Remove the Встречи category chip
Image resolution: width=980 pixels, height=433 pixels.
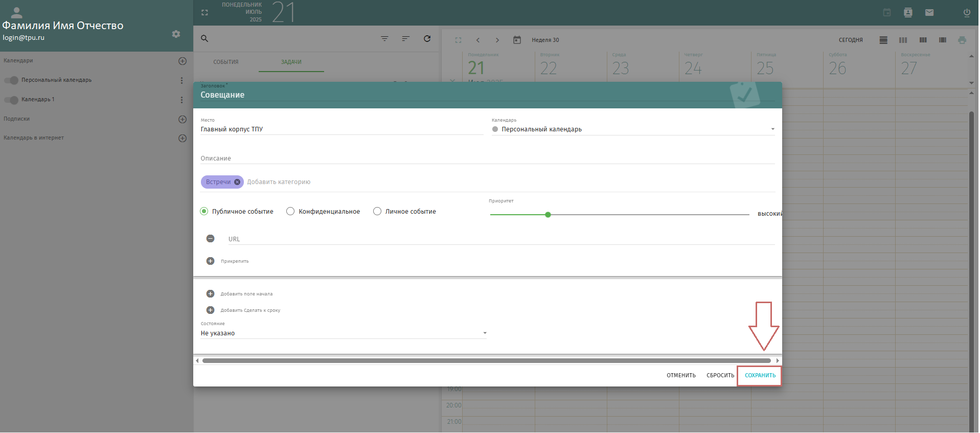coord(237,182)
